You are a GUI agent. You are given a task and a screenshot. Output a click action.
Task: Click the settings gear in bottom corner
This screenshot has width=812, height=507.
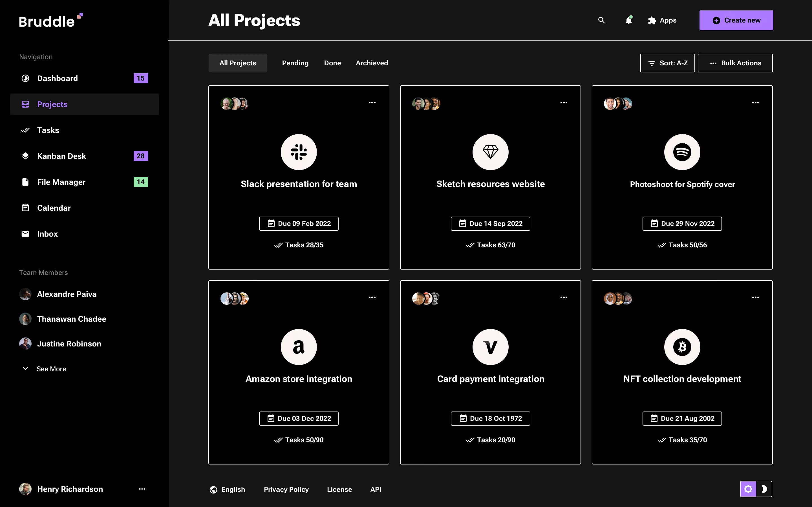(x=749, y=489)
